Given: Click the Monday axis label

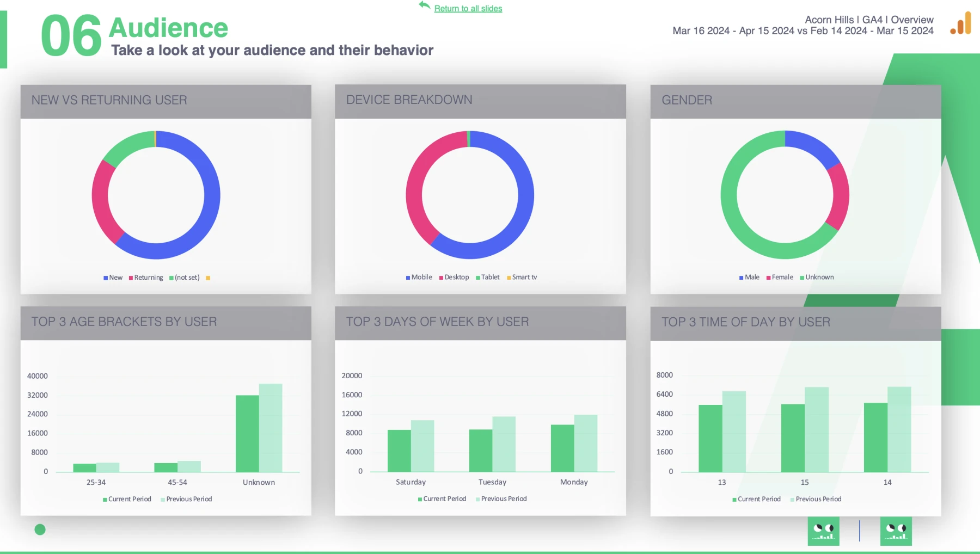Looking at the screenshot, I should tap(574, 482).
